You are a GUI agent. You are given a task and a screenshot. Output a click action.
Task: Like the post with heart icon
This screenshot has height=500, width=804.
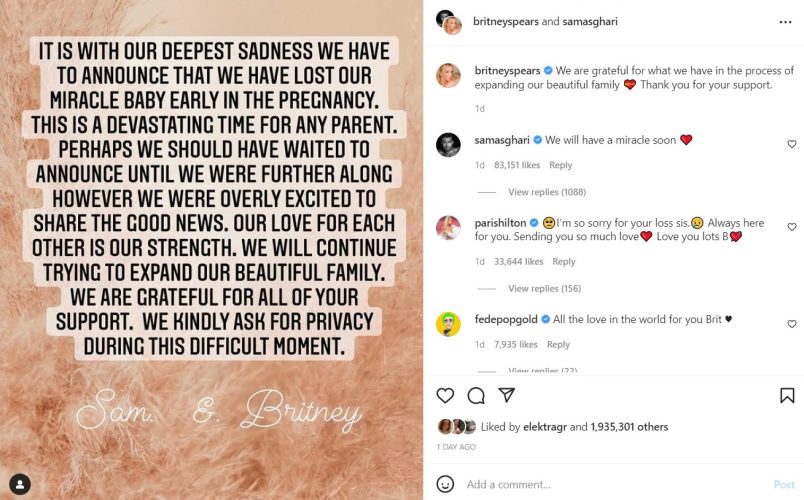(x=445, y=395)
